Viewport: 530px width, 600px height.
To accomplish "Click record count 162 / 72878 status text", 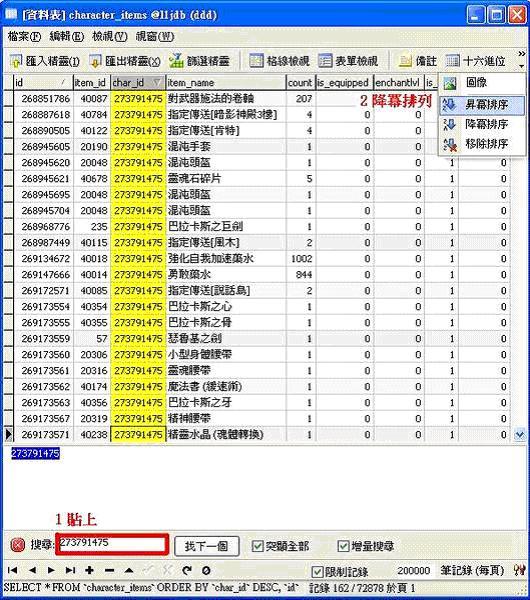I will [361, 589].
